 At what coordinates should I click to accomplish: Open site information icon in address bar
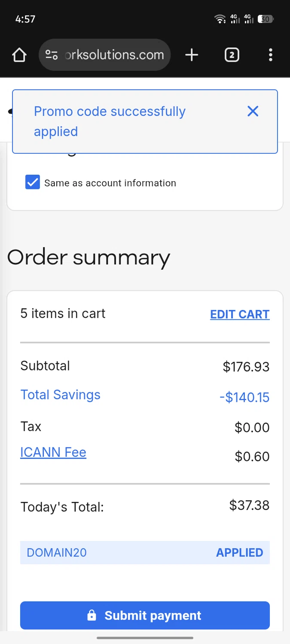(x=52, y=55)
